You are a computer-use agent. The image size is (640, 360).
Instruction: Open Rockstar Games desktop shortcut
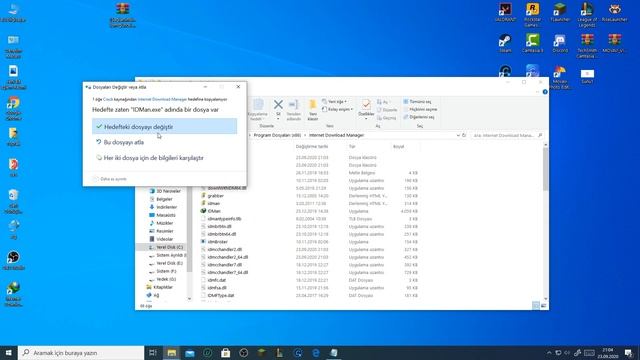pos(532,15)
